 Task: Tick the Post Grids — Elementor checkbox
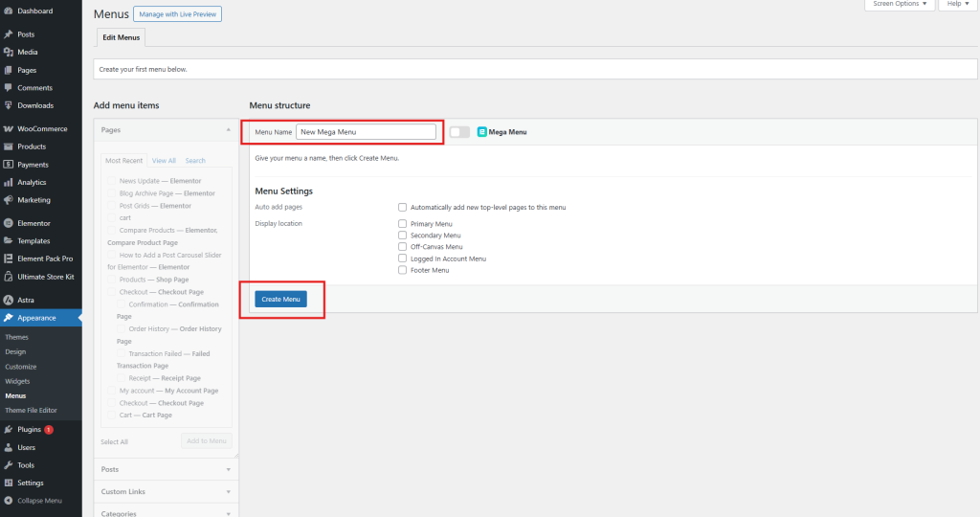pos(111,206)
